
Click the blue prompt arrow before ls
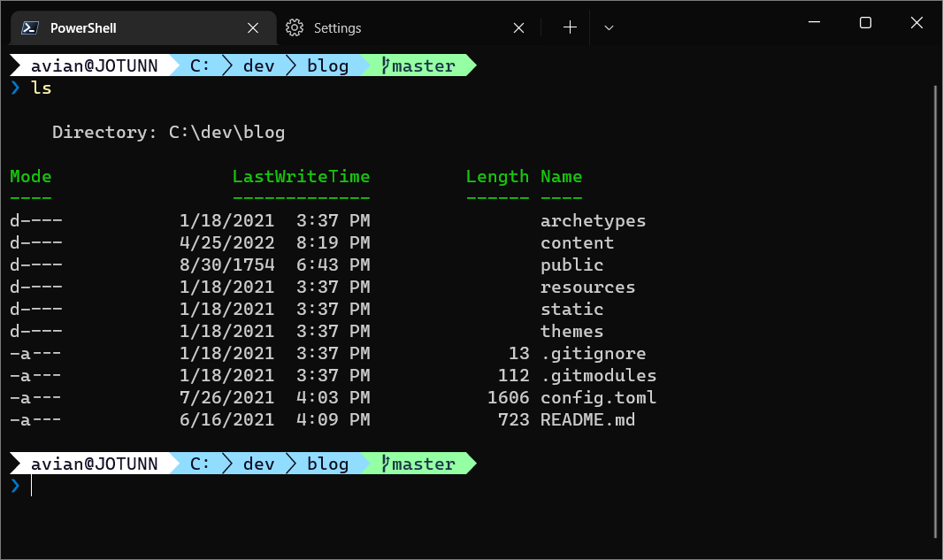16,87
